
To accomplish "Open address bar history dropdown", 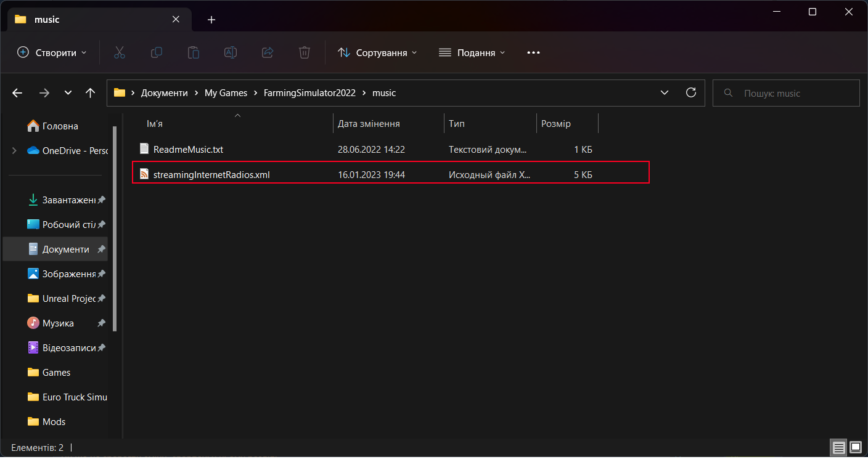I will 665,92.
